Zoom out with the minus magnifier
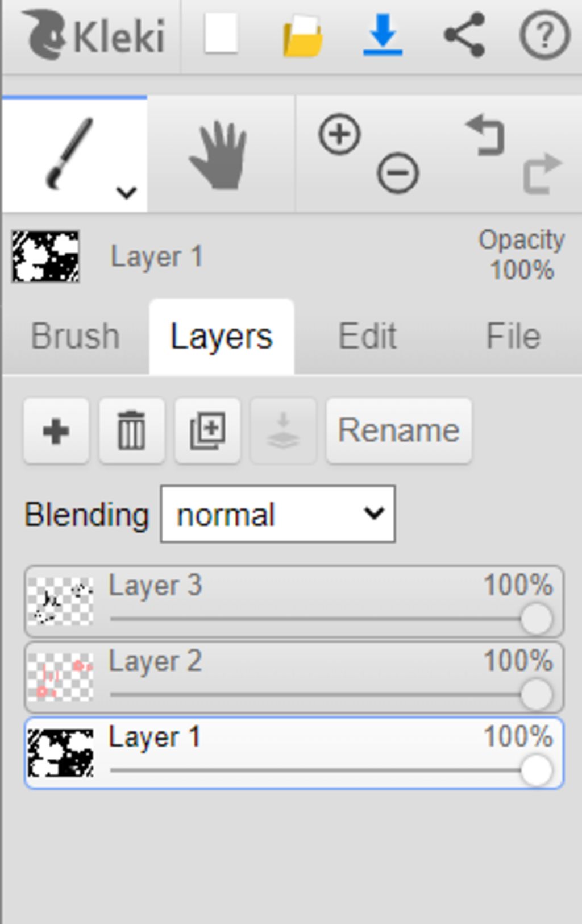Screen dimensions: 582x924 (398, 172)
